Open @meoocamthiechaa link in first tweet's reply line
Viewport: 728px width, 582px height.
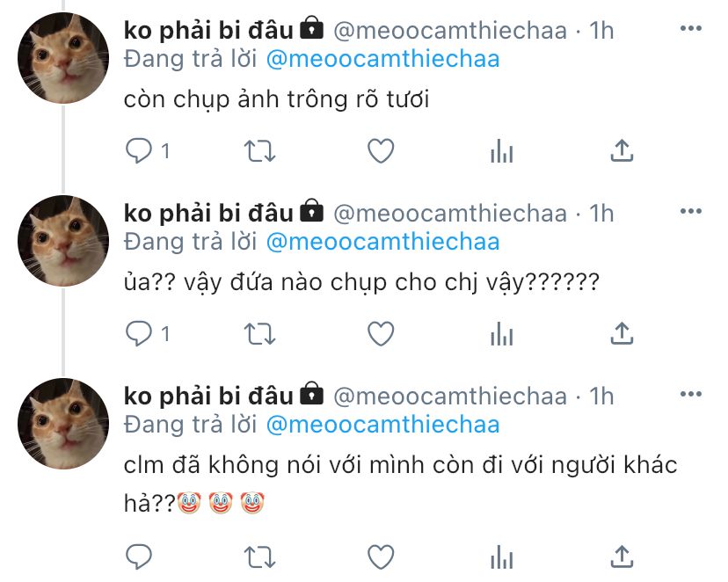[382, 60]
